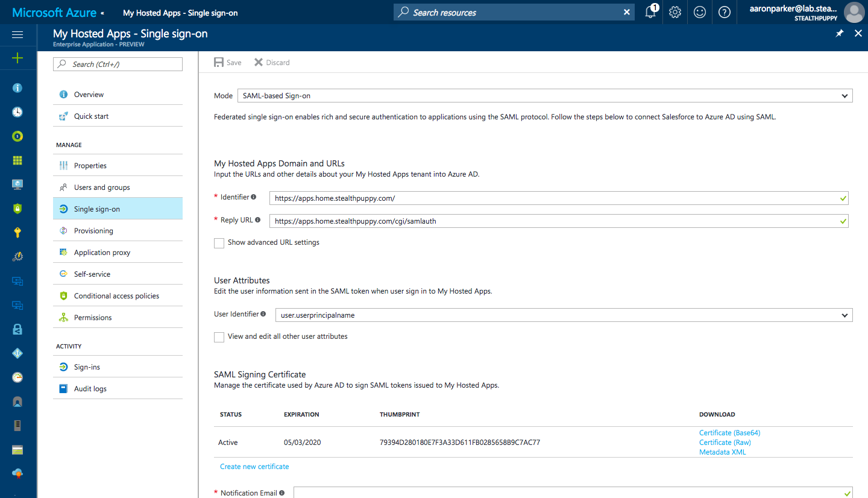Screen dimensions: 868x498
Task: Click the Search (Ctrl+/) menu search box
Action: coord(118,65)
